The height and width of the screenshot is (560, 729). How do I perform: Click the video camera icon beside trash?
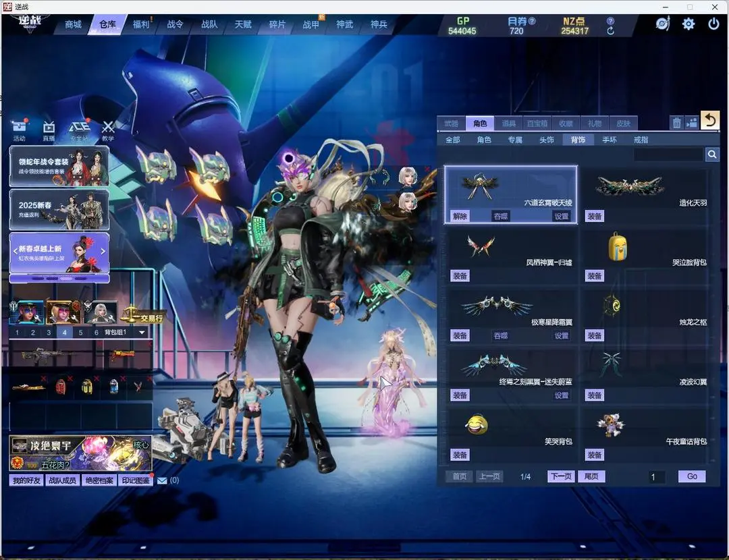click(x=692, y=123)
